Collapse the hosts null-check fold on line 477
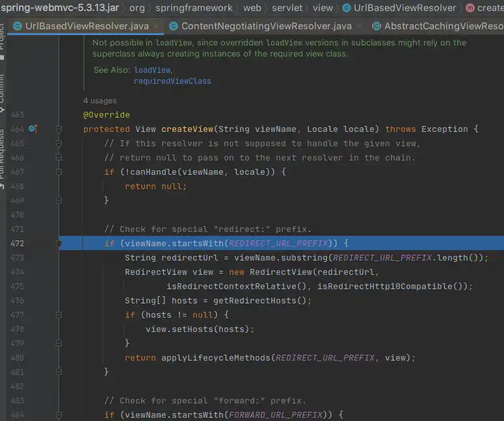This screenshot has height=421, width=504. point(59,315)
